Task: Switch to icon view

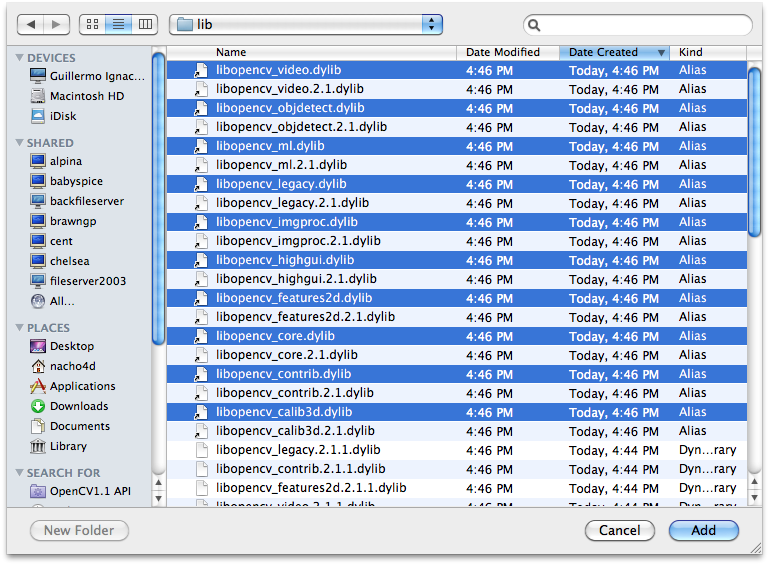Action: point(92,25)
